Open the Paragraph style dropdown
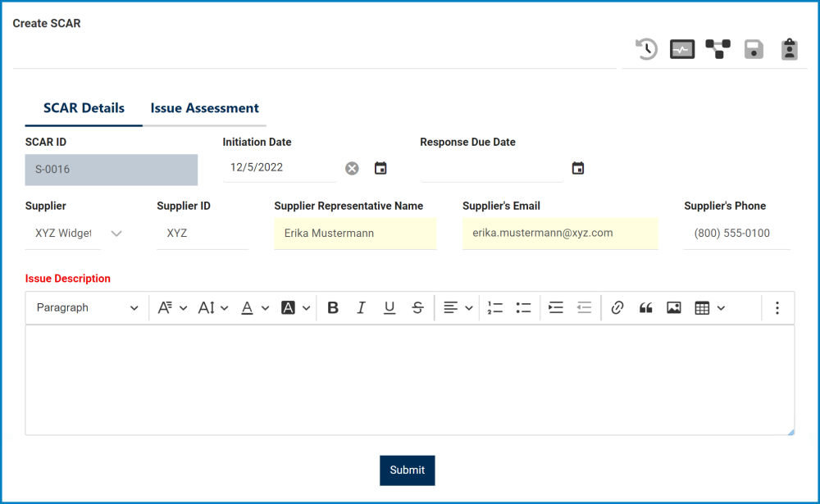820x504 pixels. (x=87, y=307)
